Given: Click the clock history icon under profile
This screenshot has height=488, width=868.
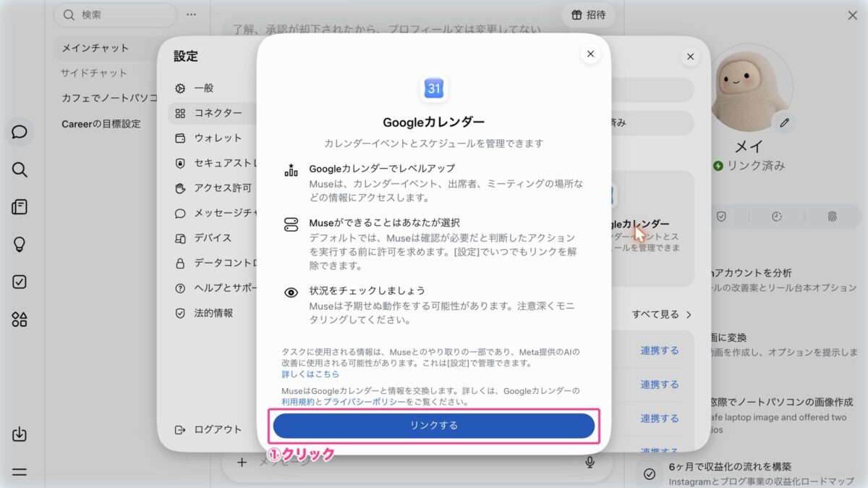Looking at the screenshot, I should (x=776, y=216).
